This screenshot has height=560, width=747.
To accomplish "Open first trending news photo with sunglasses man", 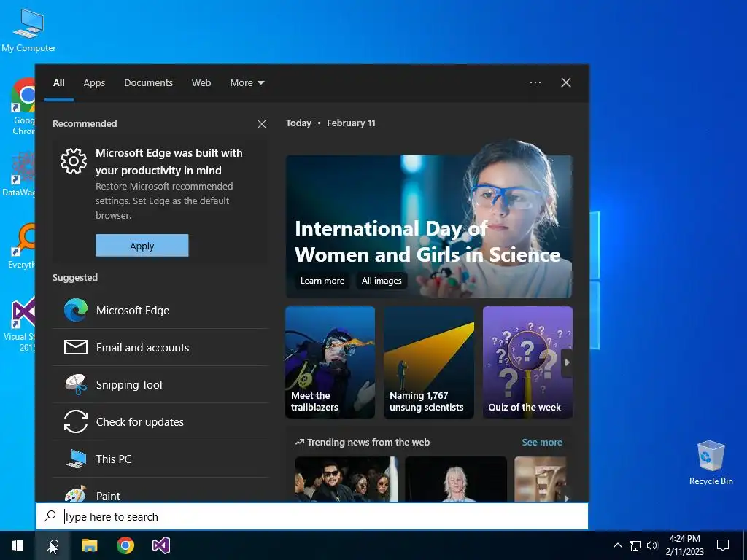I will coord(347,479).
